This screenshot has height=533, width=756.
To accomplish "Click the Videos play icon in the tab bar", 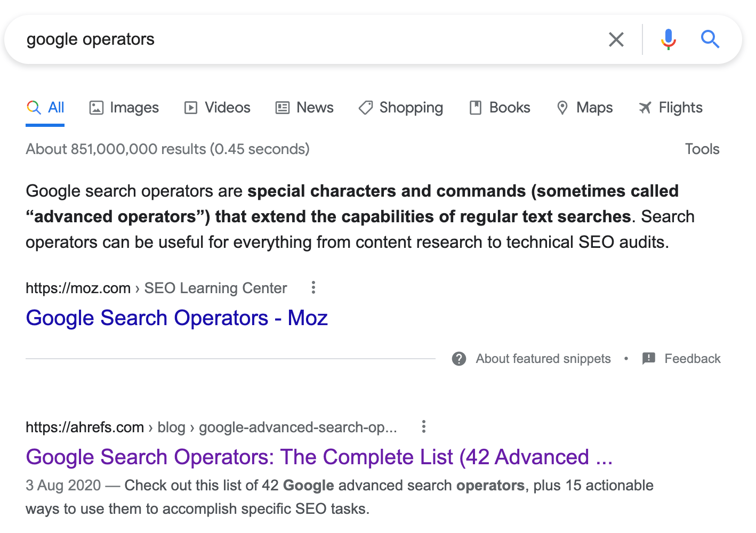I will click(x=191, y=107).
